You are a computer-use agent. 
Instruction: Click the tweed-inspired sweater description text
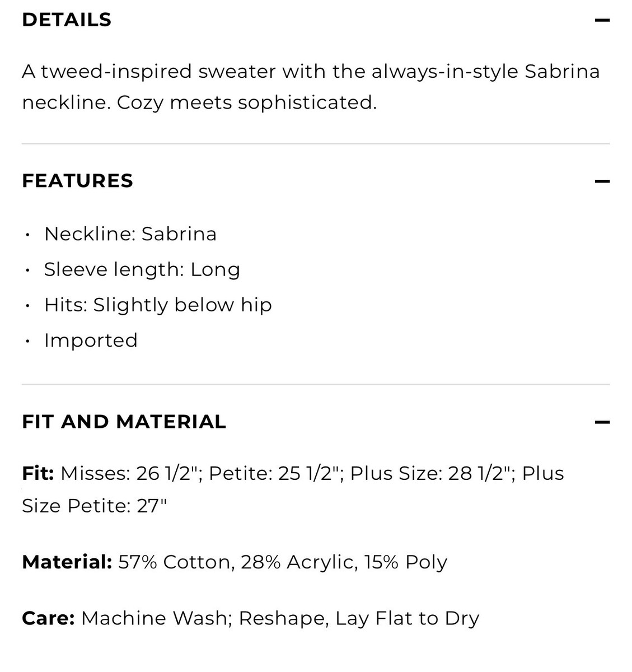pyautogui.click(x=311, y=72)
